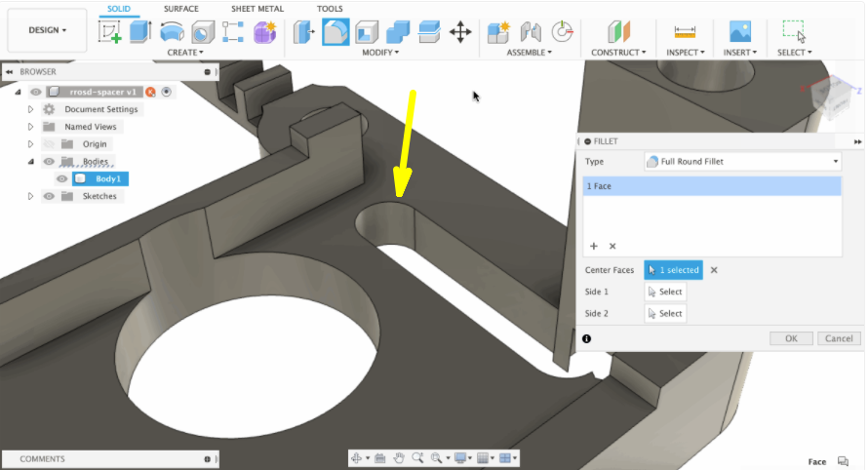Switch to the SURFACE tab
The height and width of the screenshot is (470, 868).
[181, 9]
